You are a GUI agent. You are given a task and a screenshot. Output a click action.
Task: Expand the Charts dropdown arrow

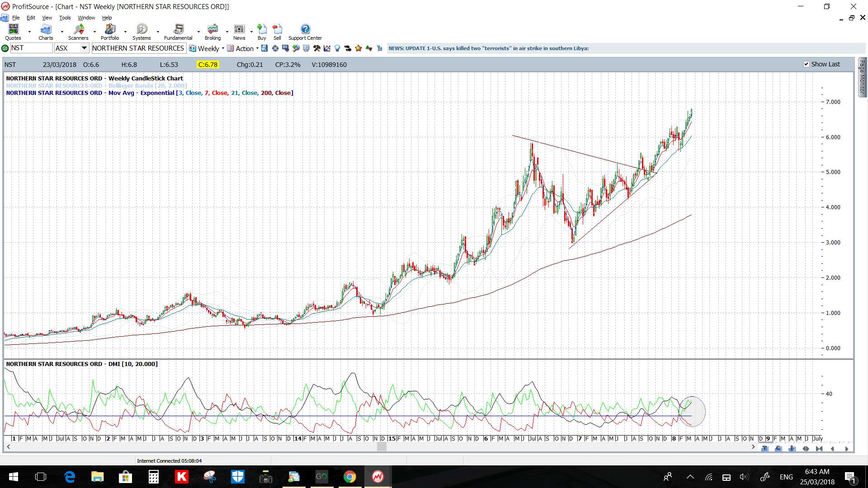[62, 32]
